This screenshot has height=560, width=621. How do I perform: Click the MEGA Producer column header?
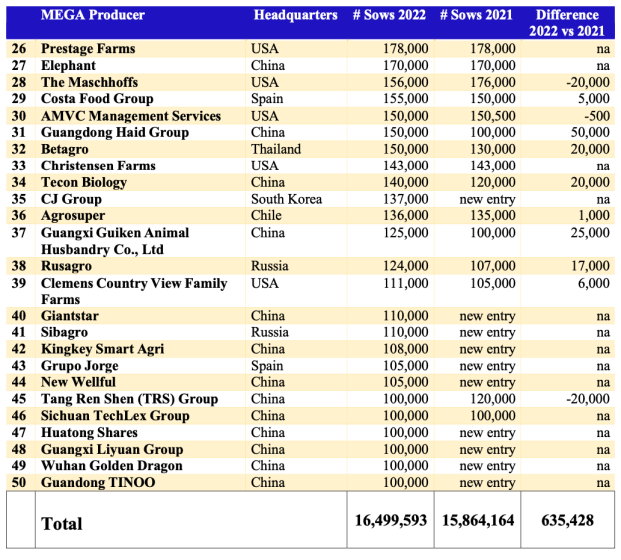click(93, 15)
